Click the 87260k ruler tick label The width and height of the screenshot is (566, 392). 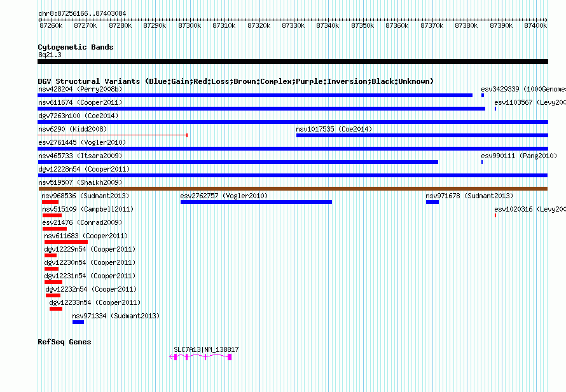51,25
